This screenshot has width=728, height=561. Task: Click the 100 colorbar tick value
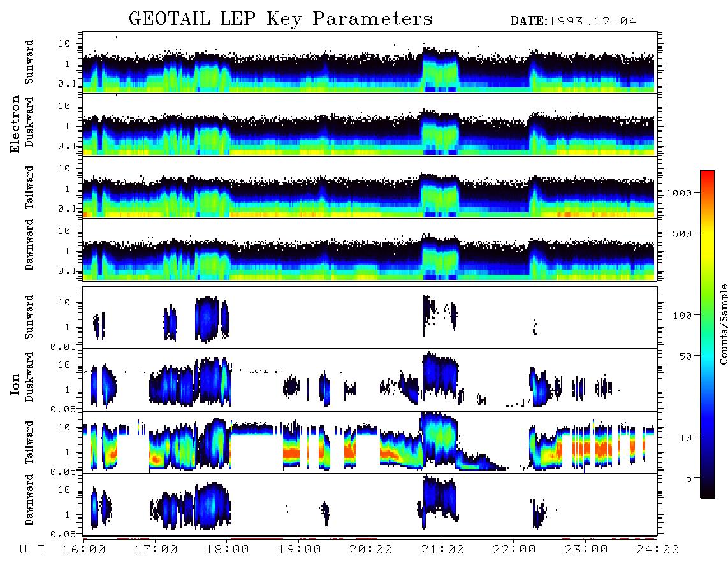[683, 316]
